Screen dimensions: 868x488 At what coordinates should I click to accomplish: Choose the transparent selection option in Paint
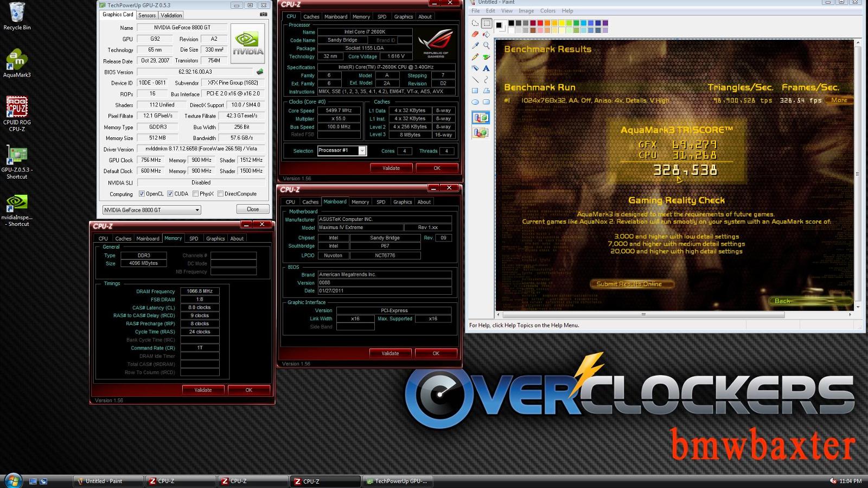(x=481, y=132)
